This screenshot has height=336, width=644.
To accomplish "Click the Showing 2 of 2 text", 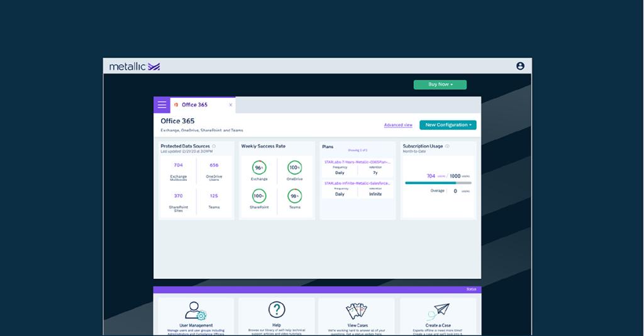I will [x=357, y=150].
